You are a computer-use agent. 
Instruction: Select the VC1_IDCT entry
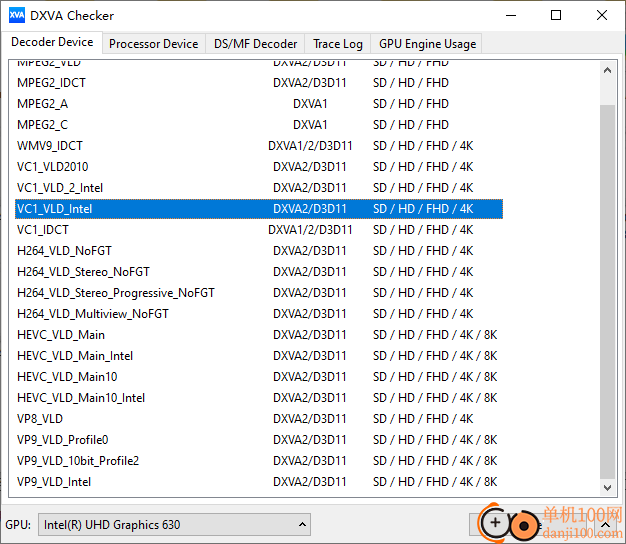[x=259, y=230]
